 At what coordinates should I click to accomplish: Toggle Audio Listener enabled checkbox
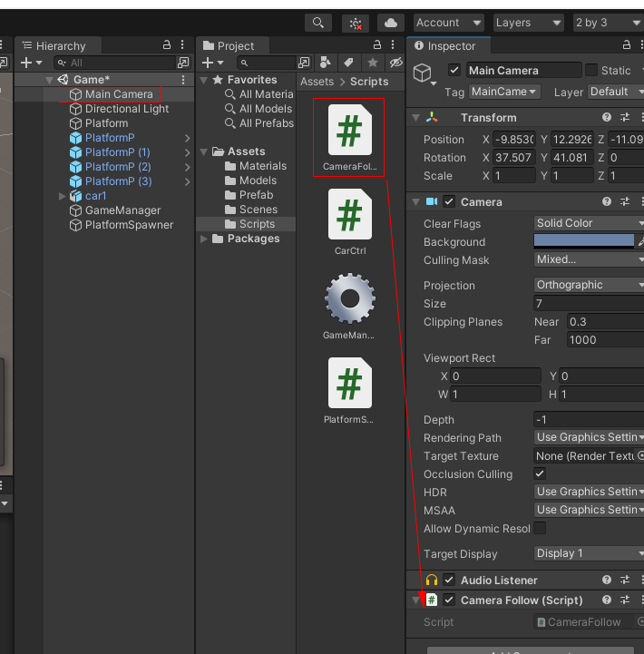[449, 580]
